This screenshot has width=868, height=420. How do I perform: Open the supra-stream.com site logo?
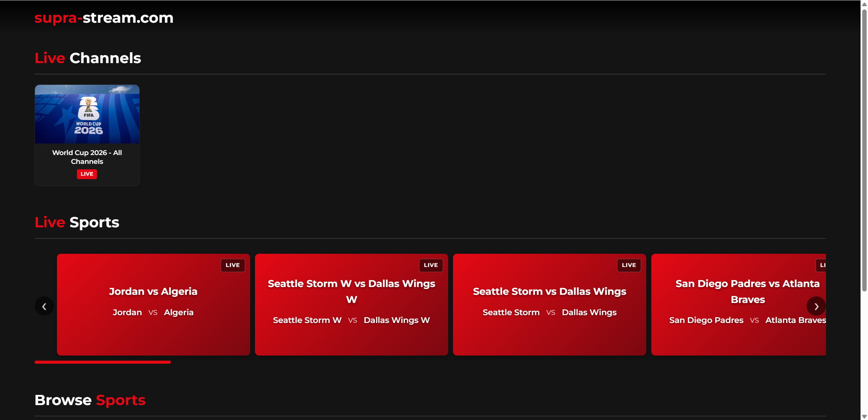pyautogui.click(x=104, y=18)
